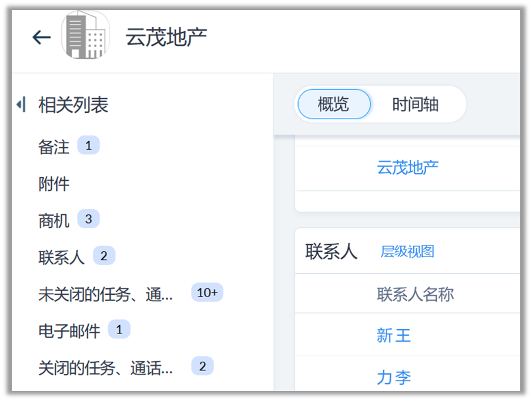
Task: Open 附件 in related list
Action: tap(54, 184)
